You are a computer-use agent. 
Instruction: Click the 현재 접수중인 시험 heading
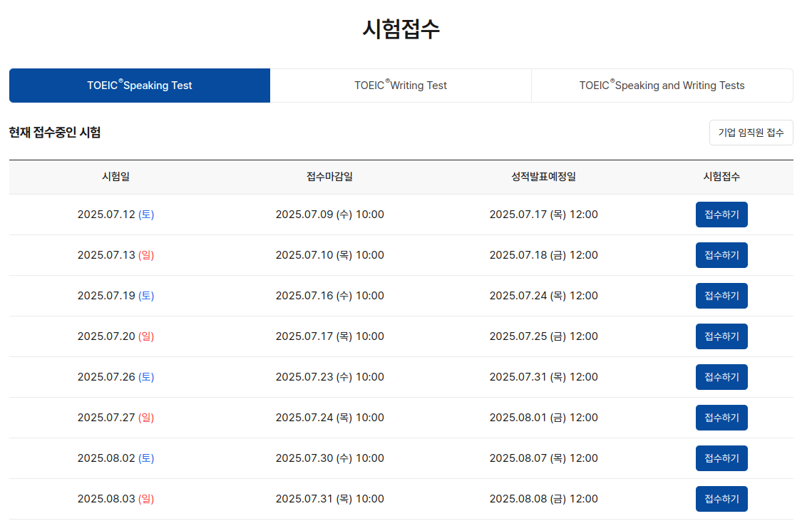coord(54,132)
